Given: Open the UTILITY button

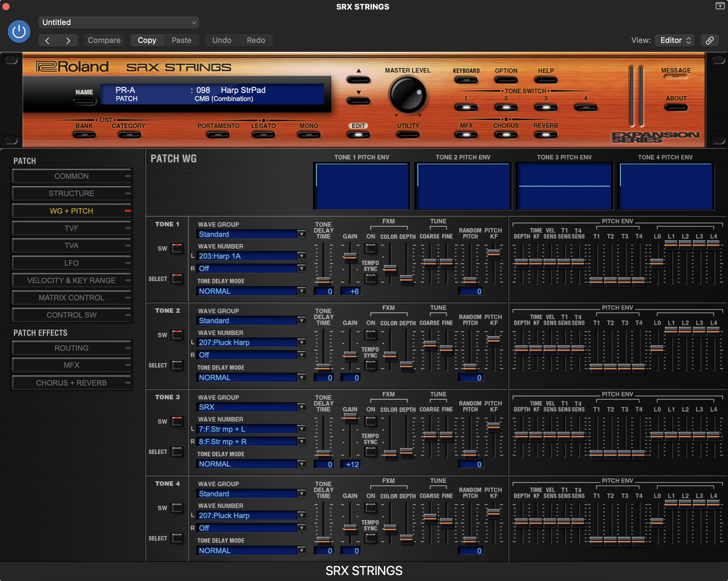Looking at the screenshot, I should point(408,135).
